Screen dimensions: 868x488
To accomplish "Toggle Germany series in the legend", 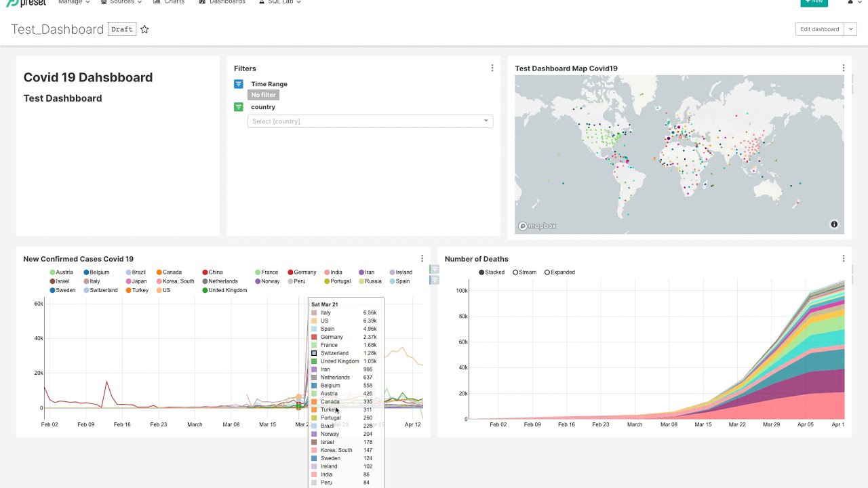I will coord(302,272).
